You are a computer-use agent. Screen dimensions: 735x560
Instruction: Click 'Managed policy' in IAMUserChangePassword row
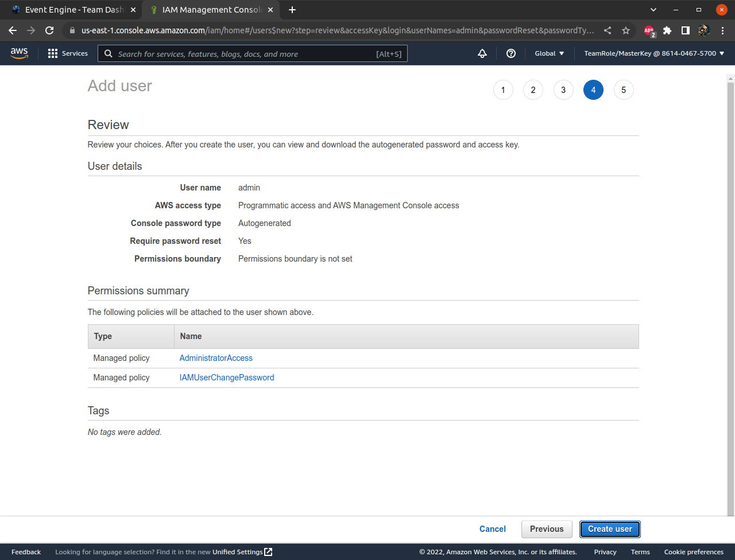point(121,378)
